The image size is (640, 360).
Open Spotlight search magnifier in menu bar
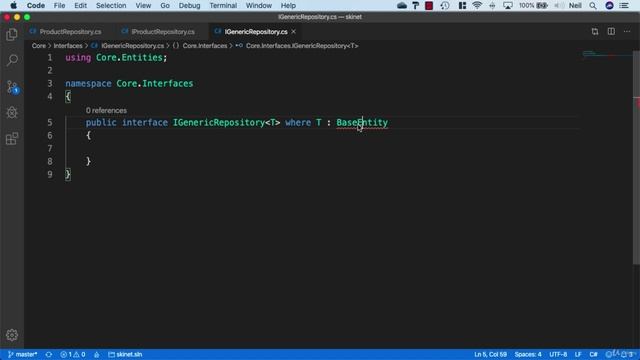pyautogui.click(x=593, y=5)
